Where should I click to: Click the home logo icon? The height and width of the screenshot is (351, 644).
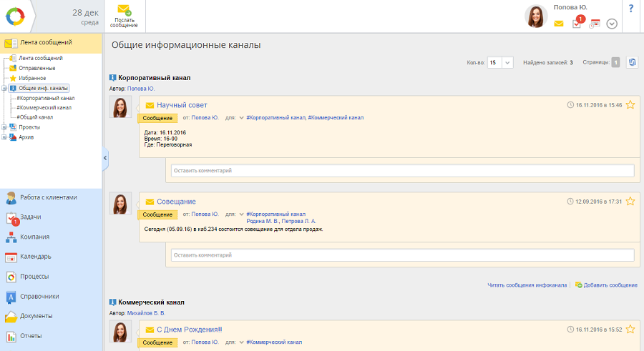point(16,15)
